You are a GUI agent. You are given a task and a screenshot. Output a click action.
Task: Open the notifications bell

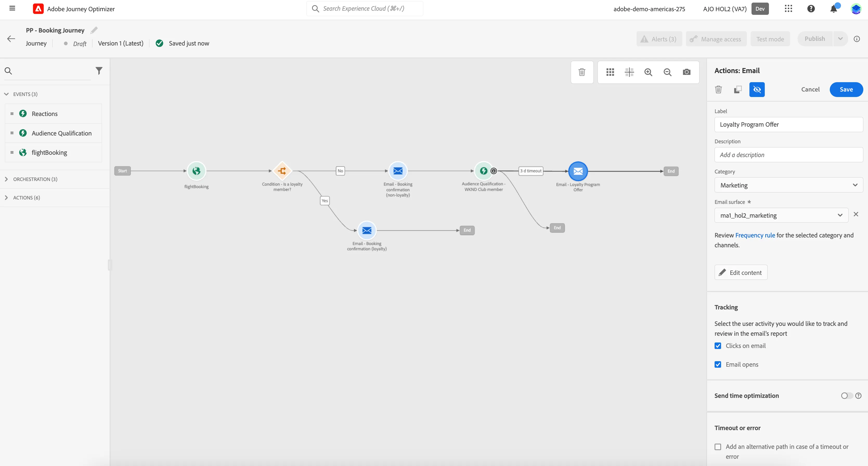pos(834,9)
